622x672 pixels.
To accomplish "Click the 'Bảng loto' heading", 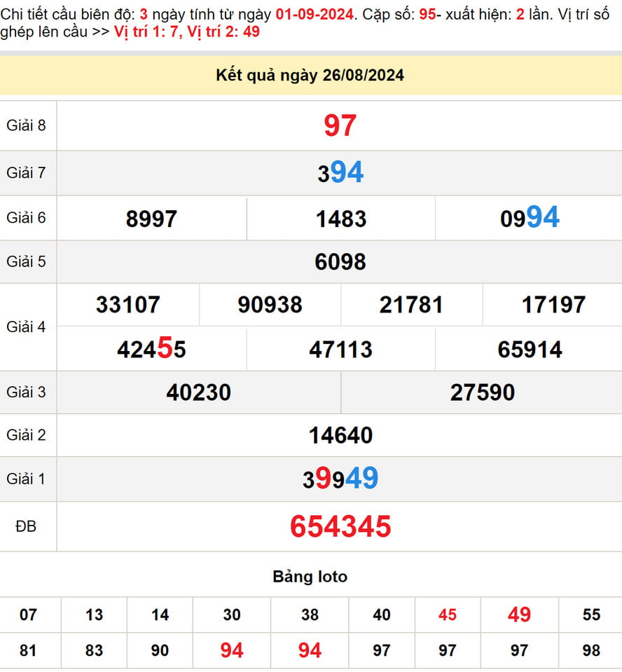I will coord(310,577).
